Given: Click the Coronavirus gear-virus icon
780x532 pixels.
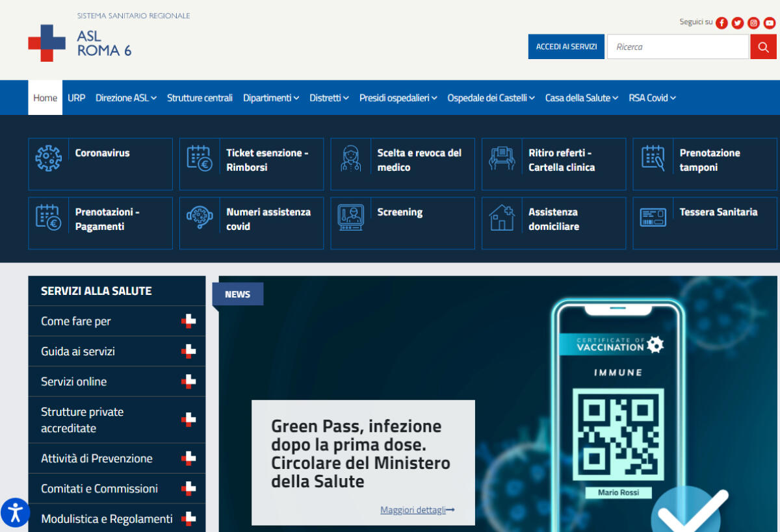Looking at the screenshot, I should (x=48, y=158).
